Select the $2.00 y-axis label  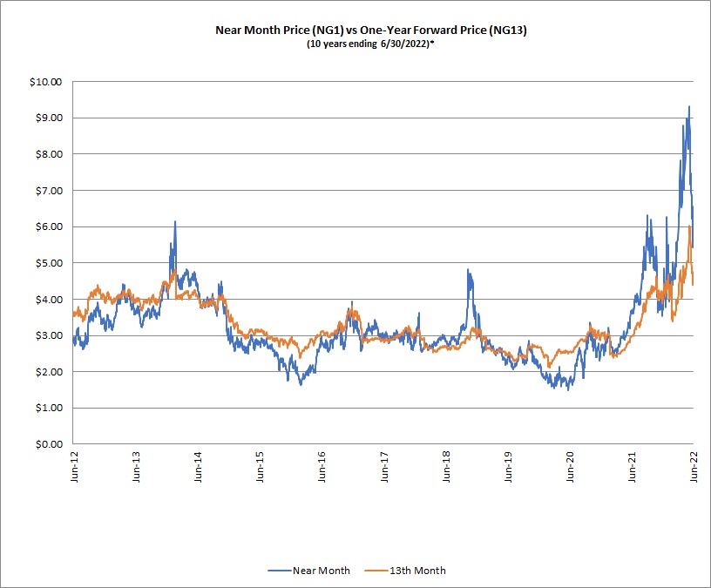click(49, 372)
